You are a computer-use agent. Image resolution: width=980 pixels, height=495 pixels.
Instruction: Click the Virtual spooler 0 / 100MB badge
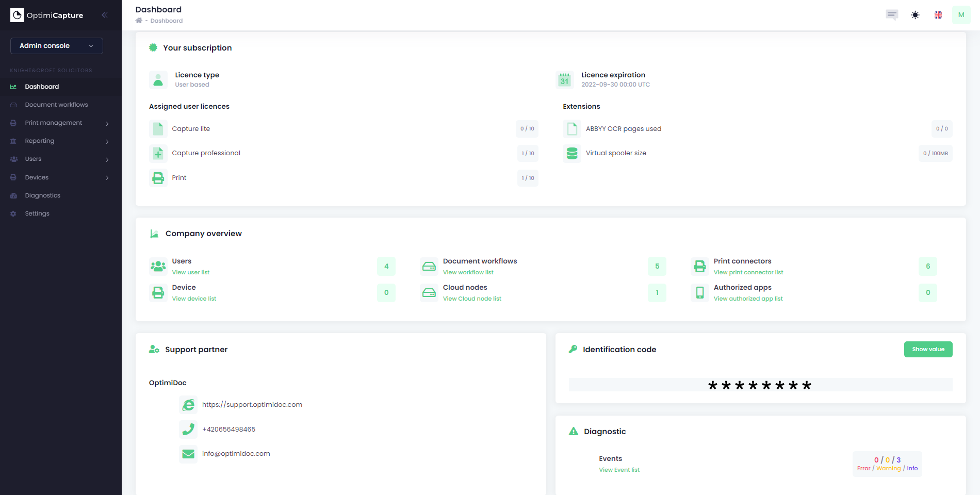pyautogui.click(x=936, y=153)
